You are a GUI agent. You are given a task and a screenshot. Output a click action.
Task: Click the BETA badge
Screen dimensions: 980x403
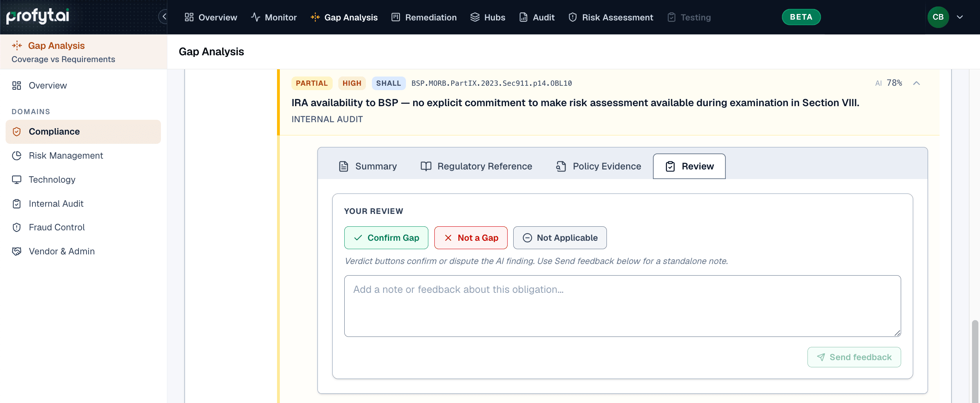(801, 17)
